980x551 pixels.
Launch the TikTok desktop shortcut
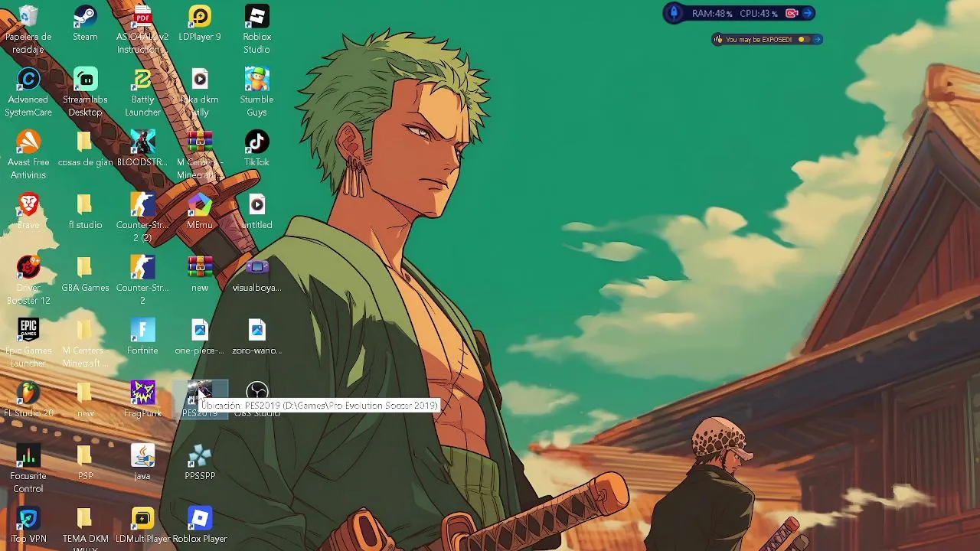[256, 148]
